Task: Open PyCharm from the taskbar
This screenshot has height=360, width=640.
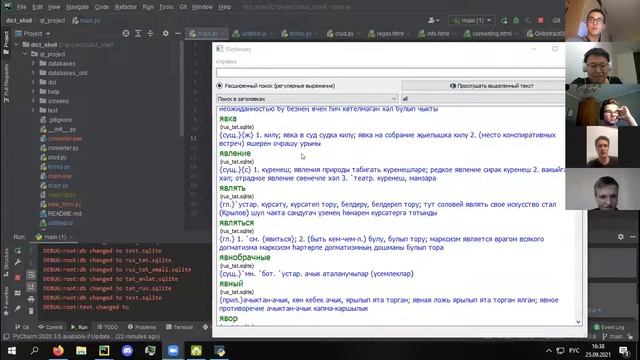Action: [104, 351]
